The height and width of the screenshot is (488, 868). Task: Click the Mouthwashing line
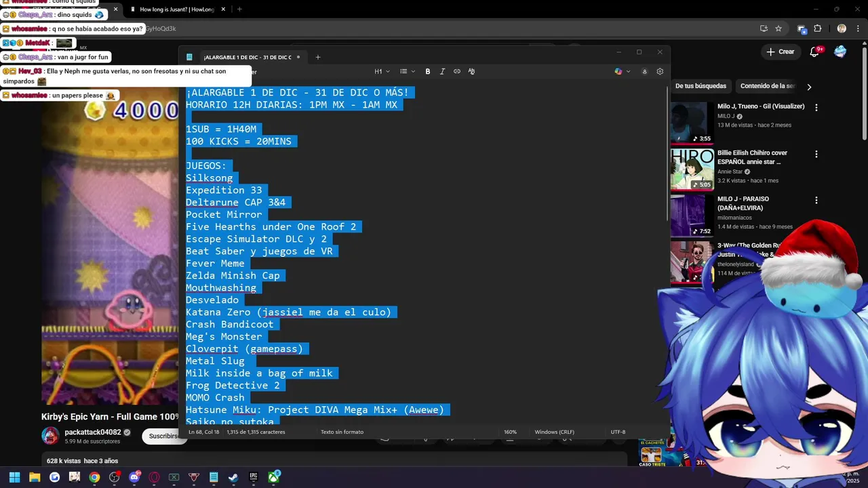pos(221,287)
